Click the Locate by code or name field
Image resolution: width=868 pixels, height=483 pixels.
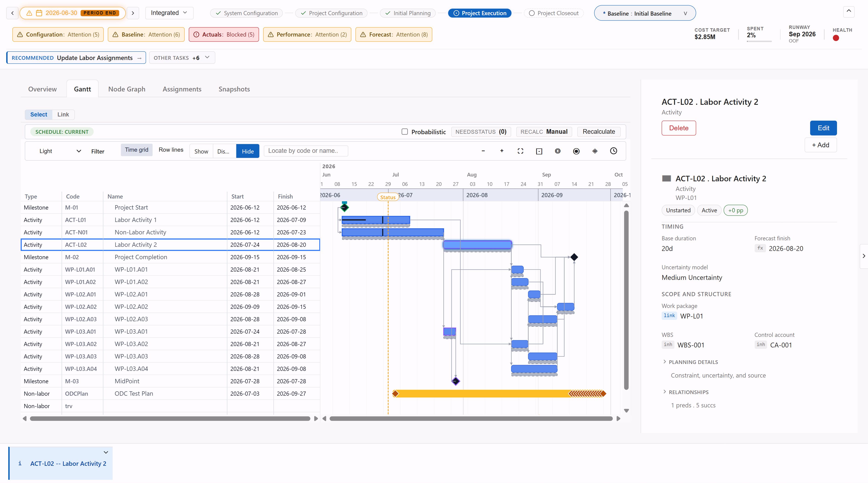point(306,151)
